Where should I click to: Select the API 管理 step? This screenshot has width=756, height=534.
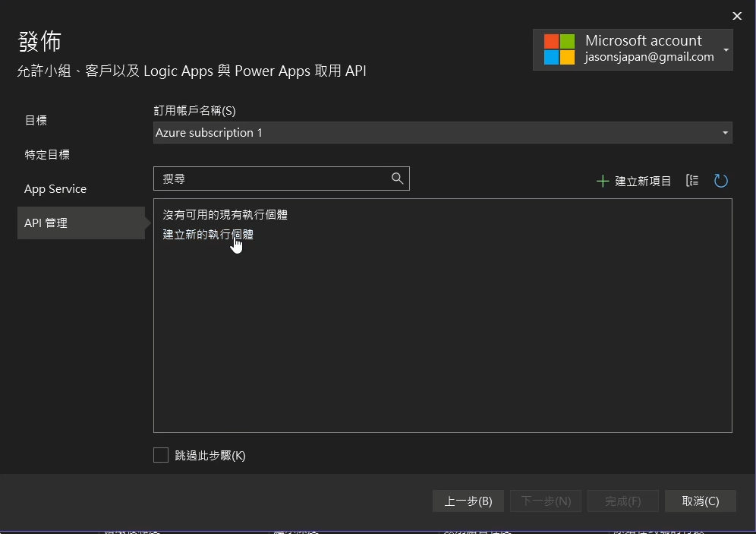pyautogui.click(x=81, y=223)
